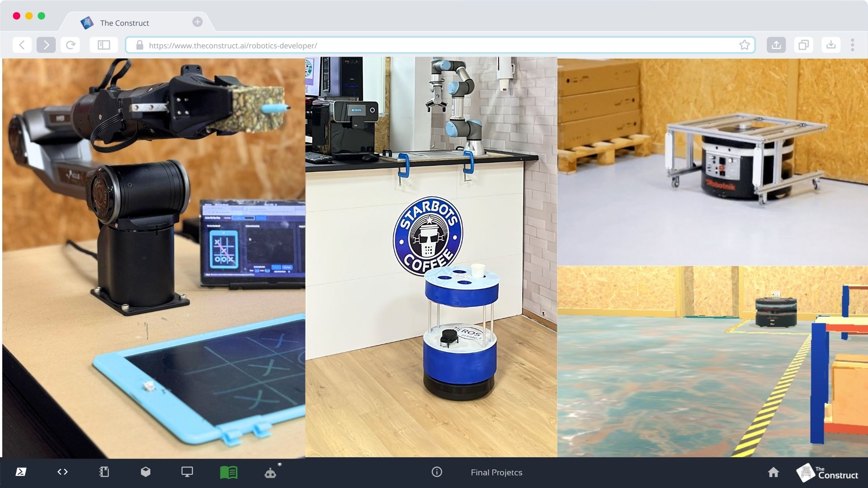868x488 pixels.
Task: Select The Construct browser tab
Action: pyautogui.click(x=124, y=23)
